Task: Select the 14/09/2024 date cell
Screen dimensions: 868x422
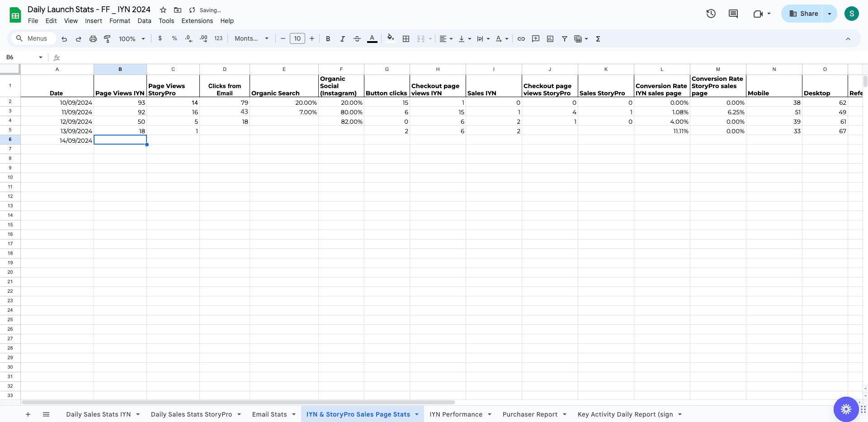Action: (x=57, y=141)
